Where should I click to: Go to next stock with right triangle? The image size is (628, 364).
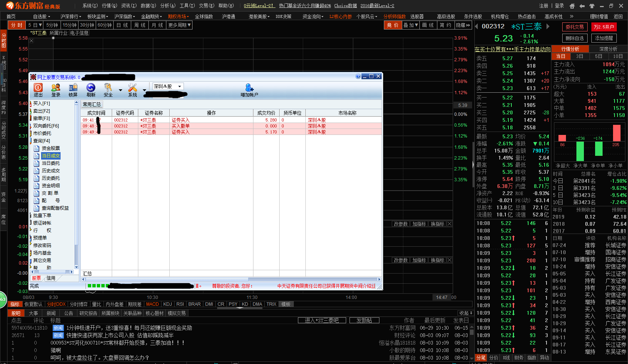(x=548, y=26)
